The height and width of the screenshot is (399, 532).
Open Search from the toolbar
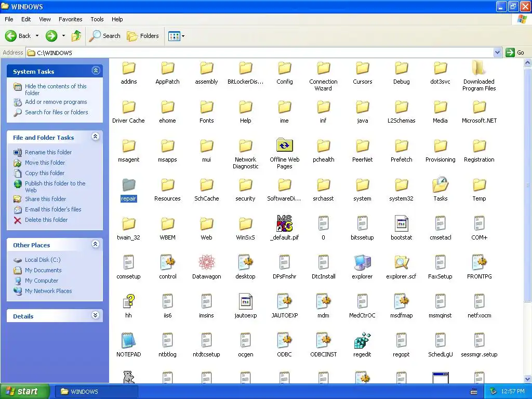pos(104,36)
